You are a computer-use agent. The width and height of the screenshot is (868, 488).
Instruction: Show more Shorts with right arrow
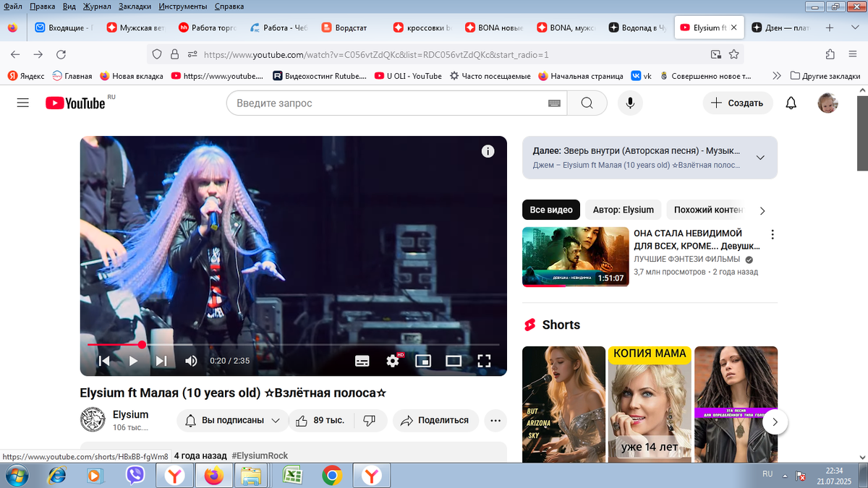[x=775, y=421]
